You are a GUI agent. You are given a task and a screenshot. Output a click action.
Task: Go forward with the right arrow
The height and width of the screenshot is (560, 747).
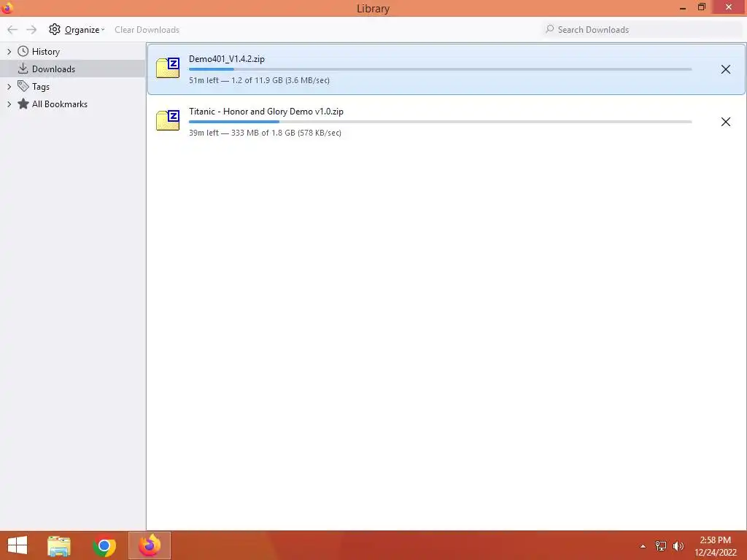[x=31, y=29]
